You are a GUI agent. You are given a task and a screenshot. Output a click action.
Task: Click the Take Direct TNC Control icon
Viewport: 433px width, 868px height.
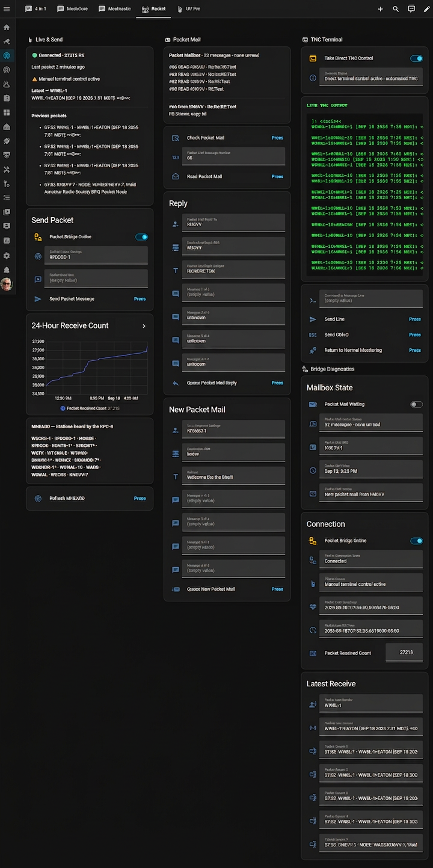pos(313,58)
